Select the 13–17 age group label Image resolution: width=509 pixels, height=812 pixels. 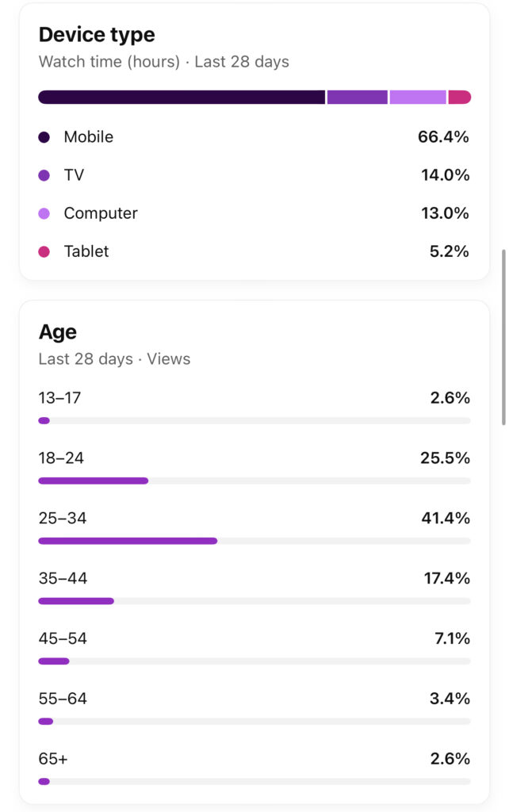point(60,398)
